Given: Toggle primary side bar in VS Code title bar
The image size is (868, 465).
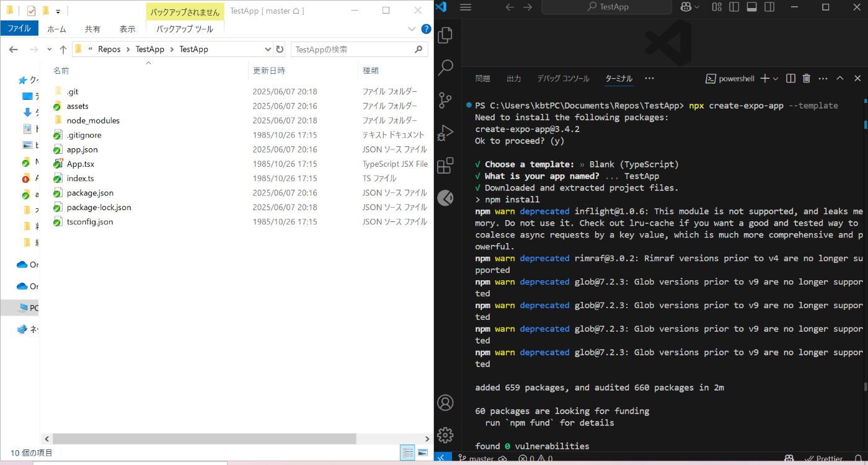Looking at the screenshot, I should click(734, 7).
